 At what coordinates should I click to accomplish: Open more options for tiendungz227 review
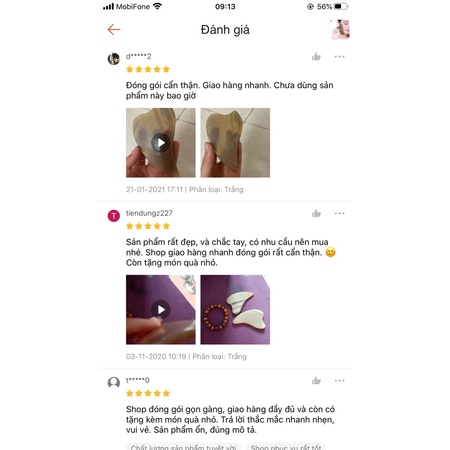click(x=339, y=213)
